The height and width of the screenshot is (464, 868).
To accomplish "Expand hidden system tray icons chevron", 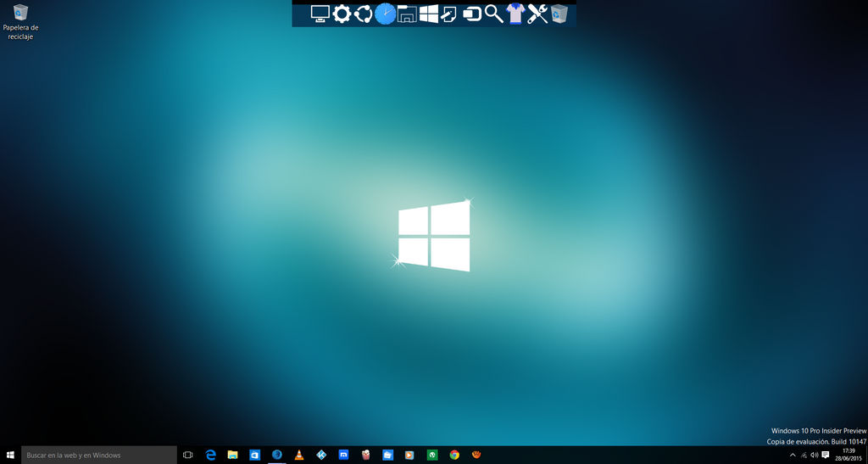I will pos(793,456).
